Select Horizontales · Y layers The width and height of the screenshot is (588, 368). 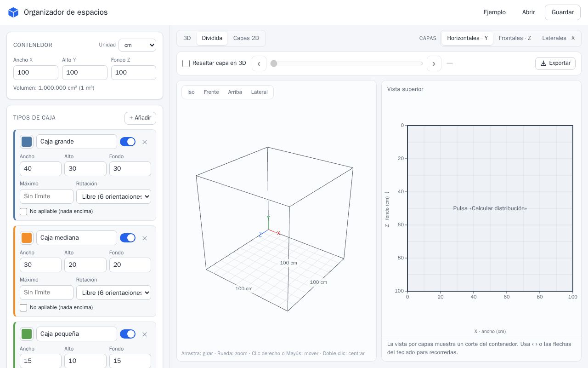point(467,38)
